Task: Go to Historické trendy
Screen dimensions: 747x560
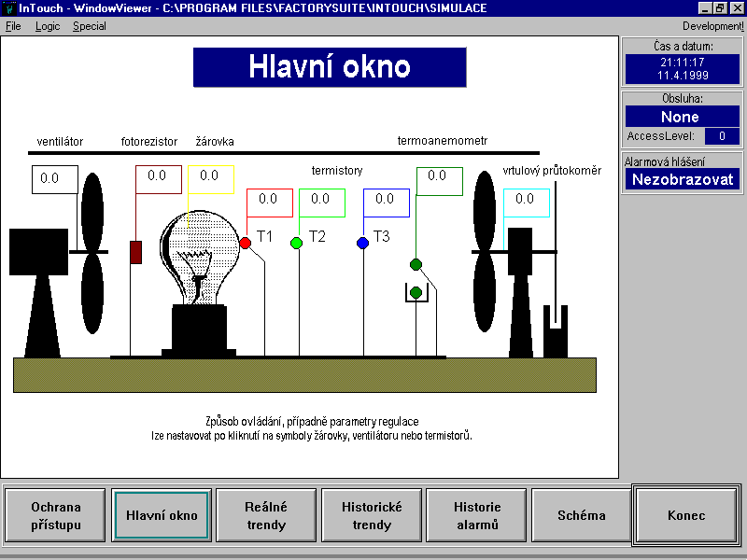Action: [x=372, y=515]
